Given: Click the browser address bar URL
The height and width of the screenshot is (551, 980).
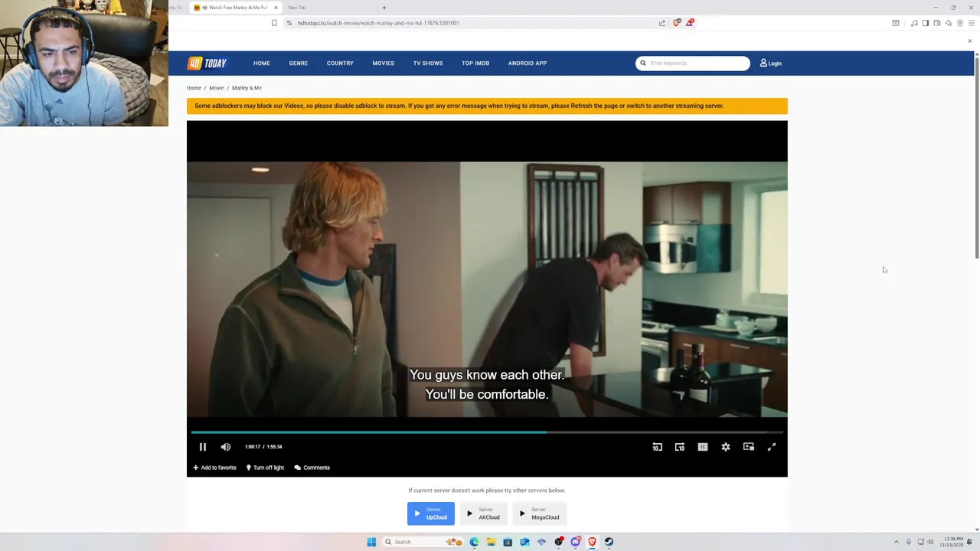Looking at the screenshot, I should pyautogui.click(x=378, y=23).
